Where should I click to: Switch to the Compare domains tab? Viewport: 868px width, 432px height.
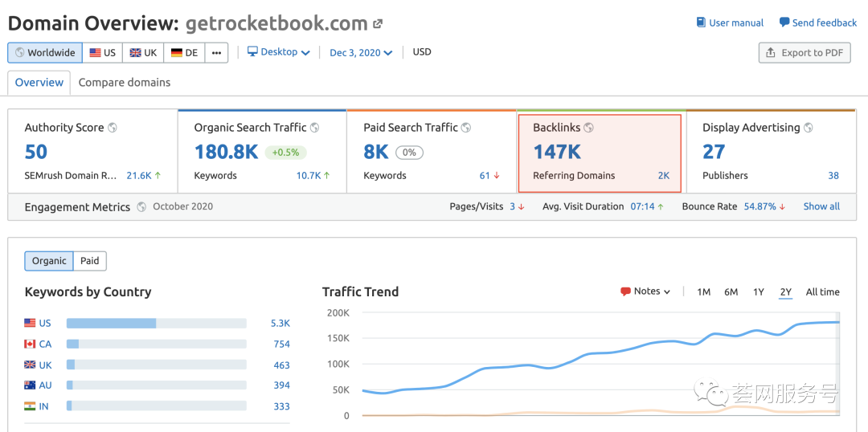[125, 83]
